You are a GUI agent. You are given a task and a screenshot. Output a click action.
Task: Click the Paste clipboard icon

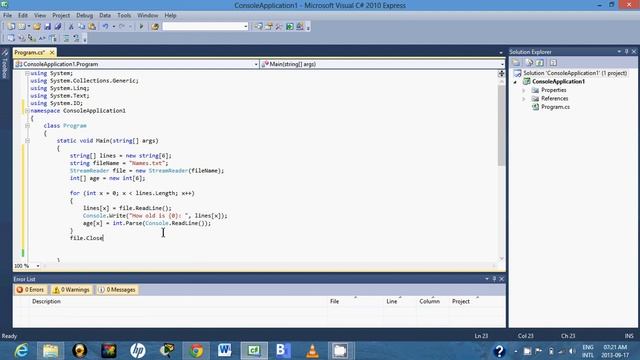coord(92,27)
